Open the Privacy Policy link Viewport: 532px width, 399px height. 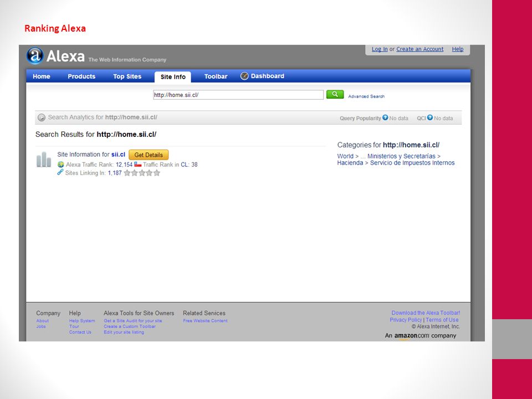click(406, 320)
